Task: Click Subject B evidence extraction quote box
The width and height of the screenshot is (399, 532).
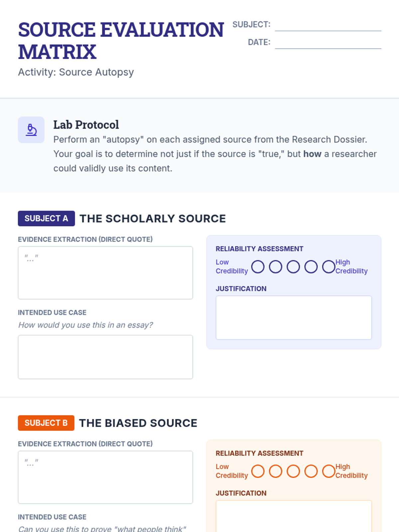Action: pos(105,477)
